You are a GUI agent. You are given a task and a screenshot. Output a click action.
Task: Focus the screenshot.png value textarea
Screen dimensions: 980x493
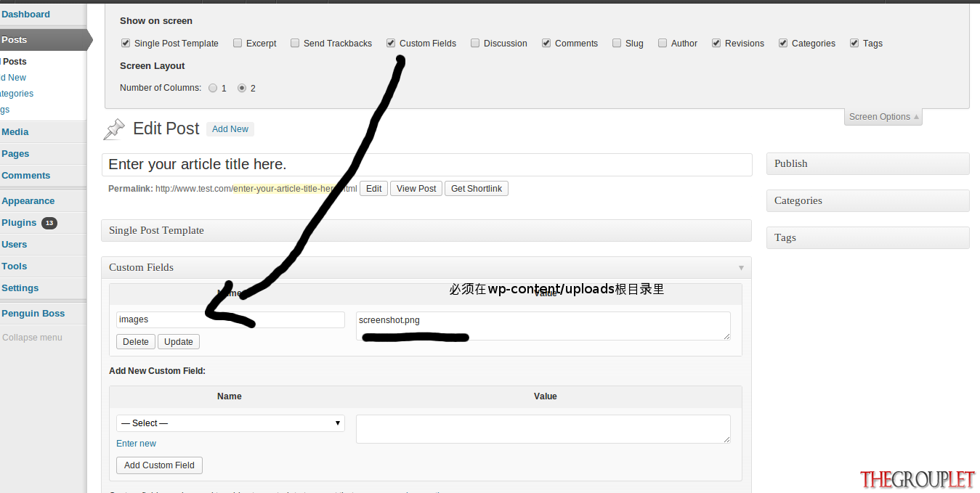(x=543, y=326)
